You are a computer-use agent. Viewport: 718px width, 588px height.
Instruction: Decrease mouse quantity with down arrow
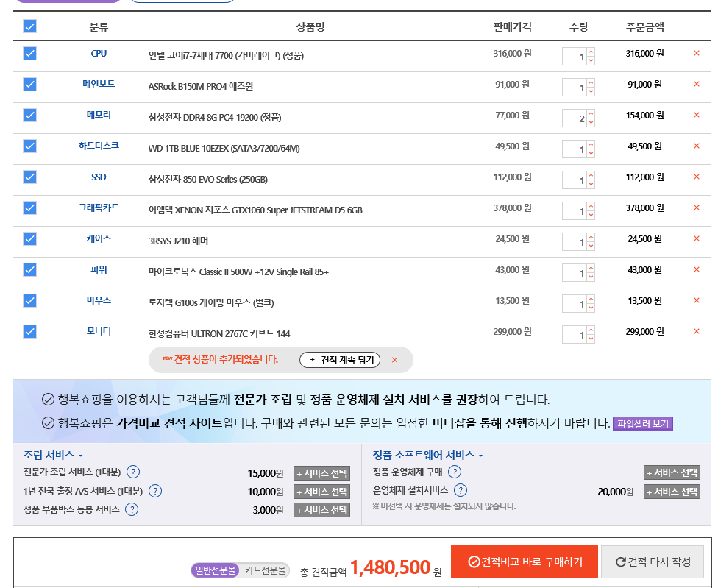[x=591, y=308]
